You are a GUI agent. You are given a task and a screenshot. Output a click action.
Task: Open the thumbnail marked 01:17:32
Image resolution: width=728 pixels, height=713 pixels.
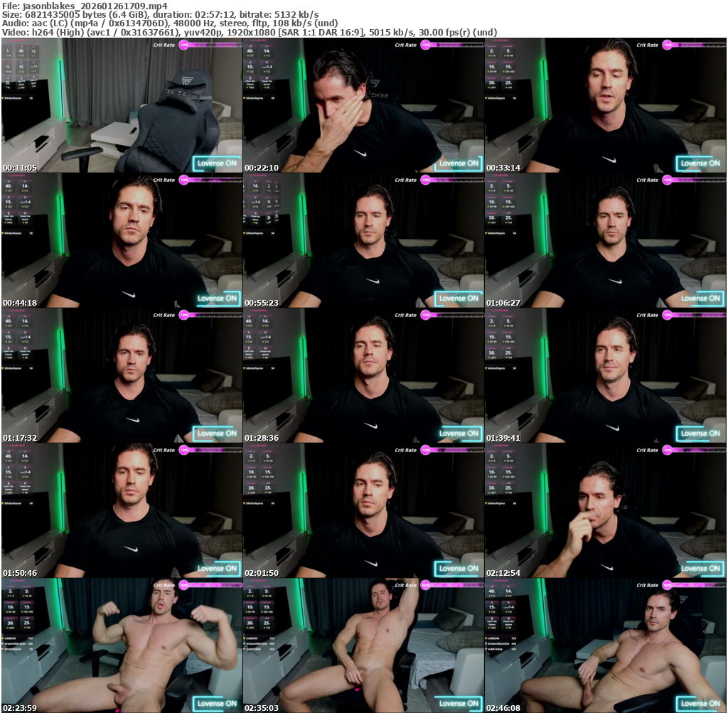pyautogui.click(x=122, y=375)
